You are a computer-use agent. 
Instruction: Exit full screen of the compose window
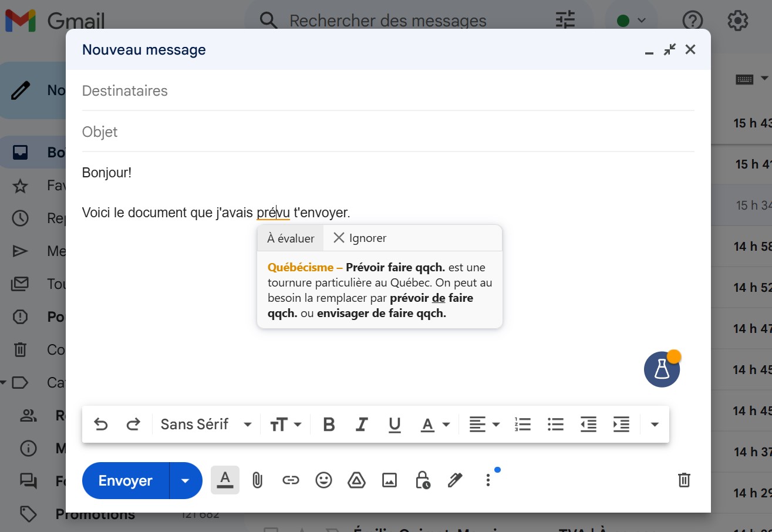coord(670,50)
